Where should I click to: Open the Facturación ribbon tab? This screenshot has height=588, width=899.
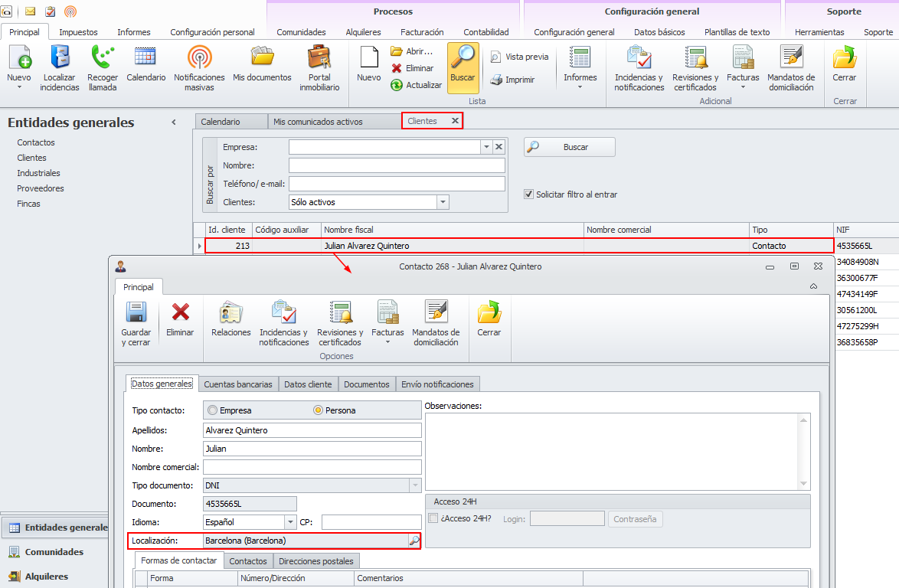[x=422, y=32]
